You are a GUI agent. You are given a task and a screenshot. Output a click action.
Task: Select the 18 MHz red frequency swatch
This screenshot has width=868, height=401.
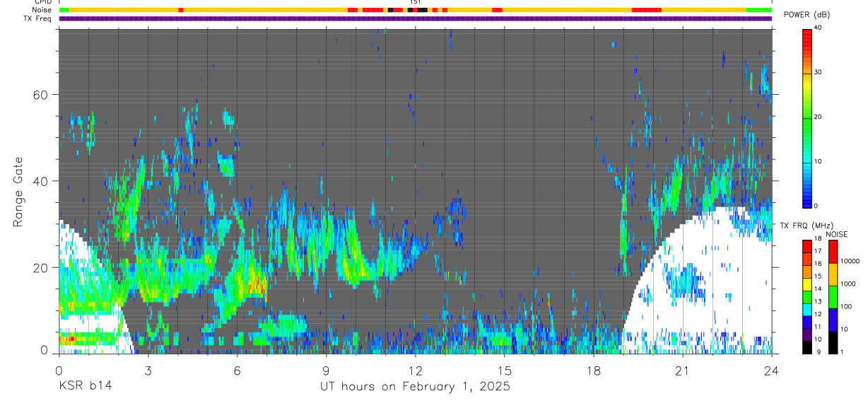tap(807, 244)
